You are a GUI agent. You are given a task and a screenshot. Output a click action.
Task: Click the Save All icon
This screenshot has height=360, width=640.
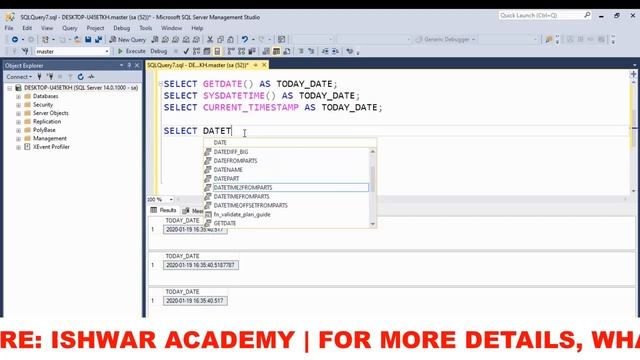[x=98, y=40]
